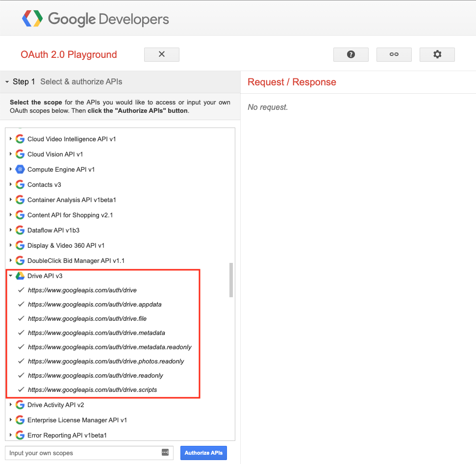Click the Enterprise License Manager API icon

tap(20, 420)
